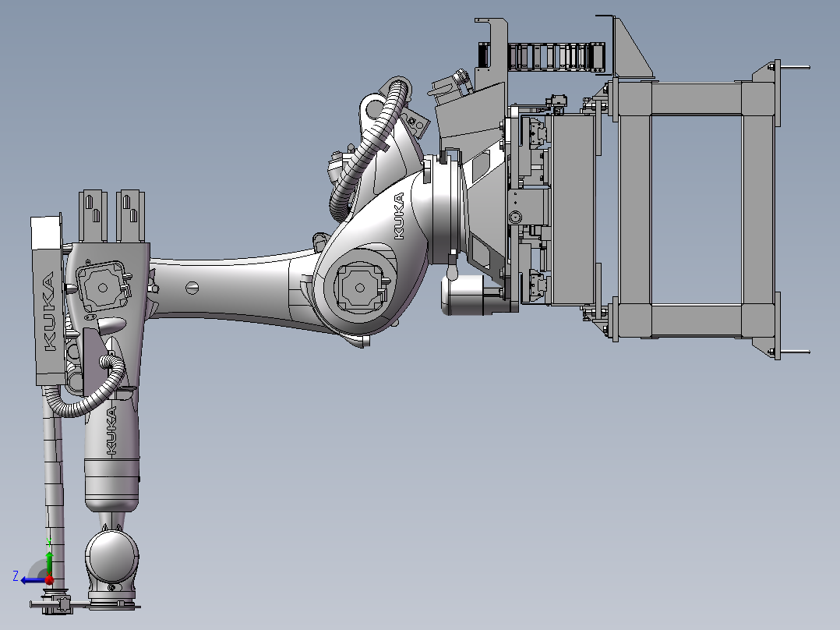
Task: Select the top right pin of the gripper frame
Action: click(x=796, y=68)
